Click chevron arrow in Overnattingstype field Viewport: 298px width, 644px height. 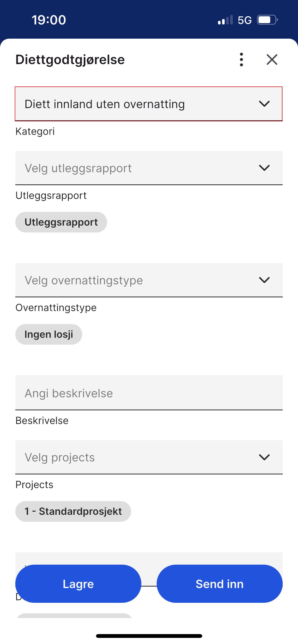click(x=264, y=280)
